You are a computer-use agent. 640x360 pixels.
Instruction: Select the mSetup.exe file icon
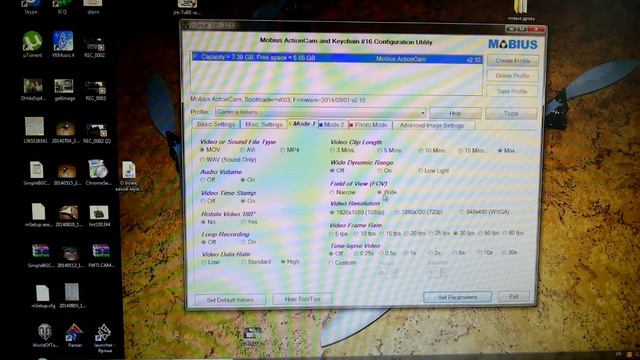click(x=39, y=215)
